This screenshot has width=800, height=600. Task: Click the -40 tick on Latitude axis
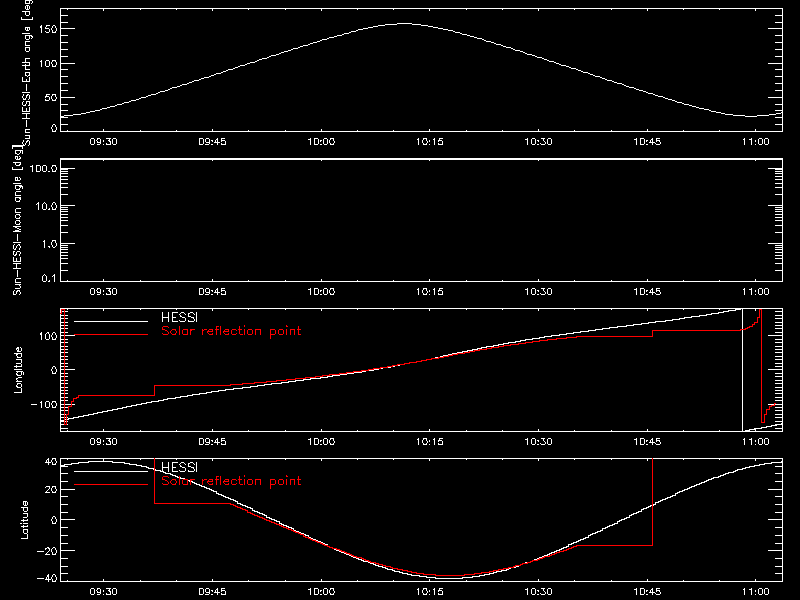(x=47, y=579)
